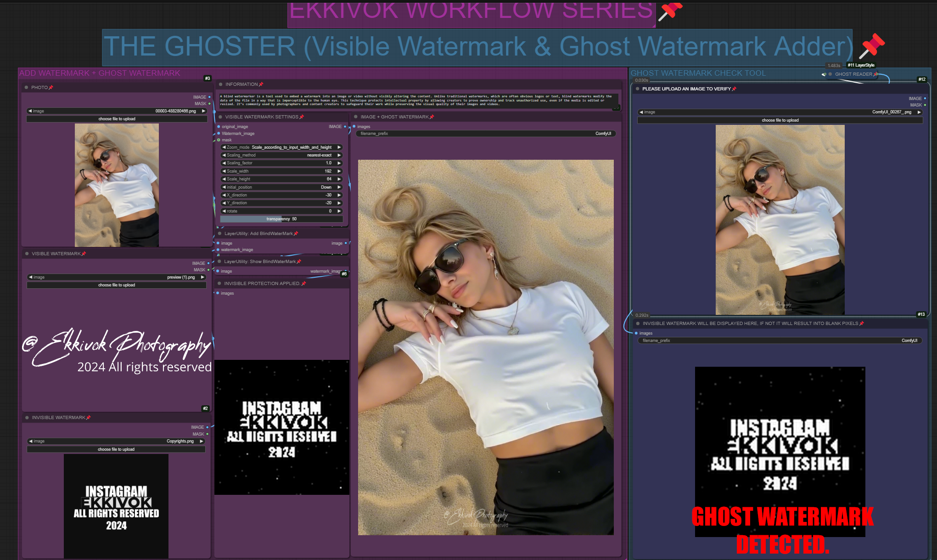The image size is (937, 560).
Task: Select the Copyrights.png image file selector
Action: [x=116, y=441]
